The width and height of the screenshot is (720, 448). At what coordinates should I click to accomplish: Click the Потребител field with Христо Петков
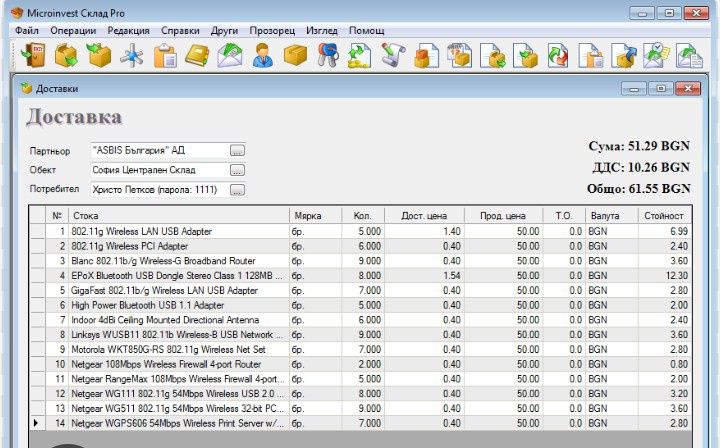point(160,190)
